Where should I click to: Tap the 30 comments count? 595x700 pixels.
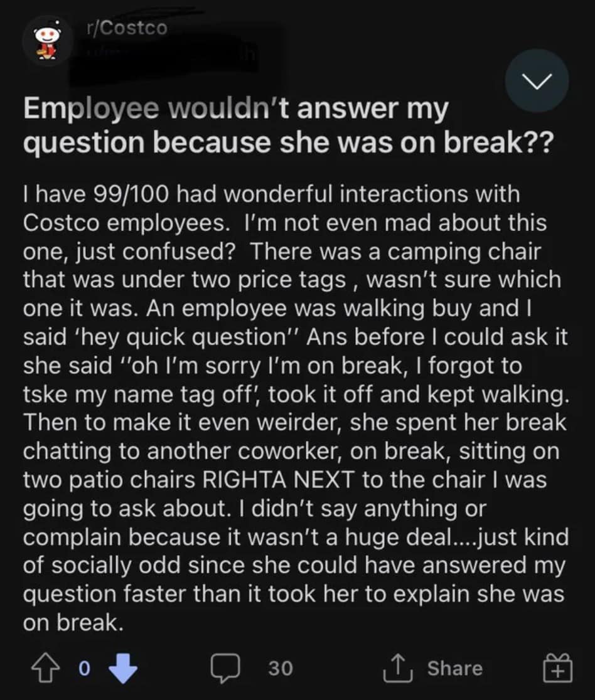[281, 669]
